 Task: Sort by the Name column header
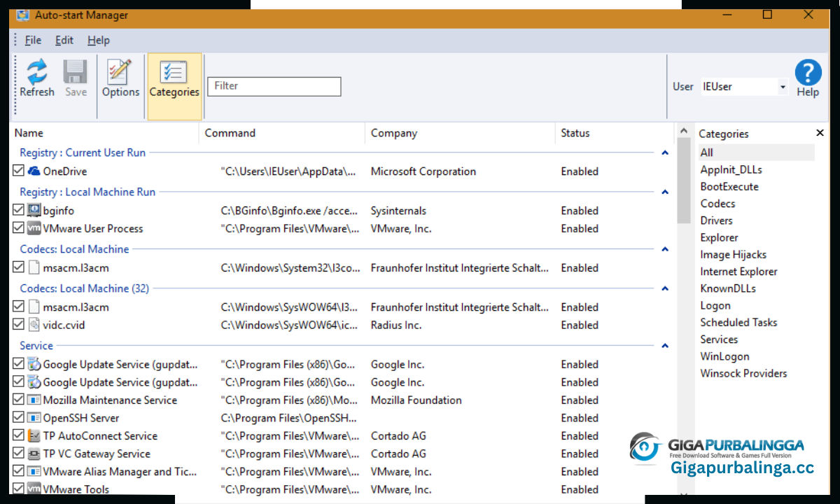click(105, 133)
